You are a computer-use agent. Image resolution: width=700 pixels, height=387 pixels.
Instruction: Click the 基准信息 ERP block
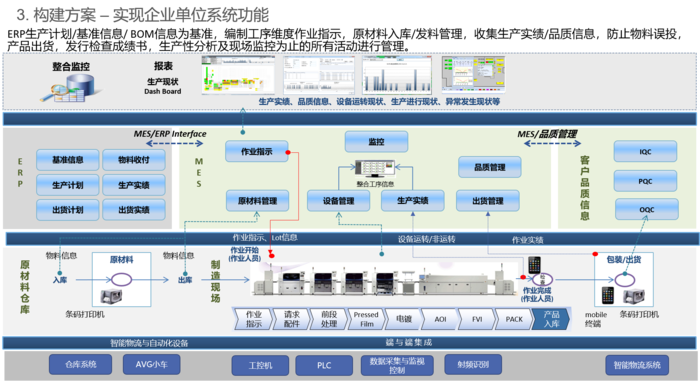click(x=67, y=160)
